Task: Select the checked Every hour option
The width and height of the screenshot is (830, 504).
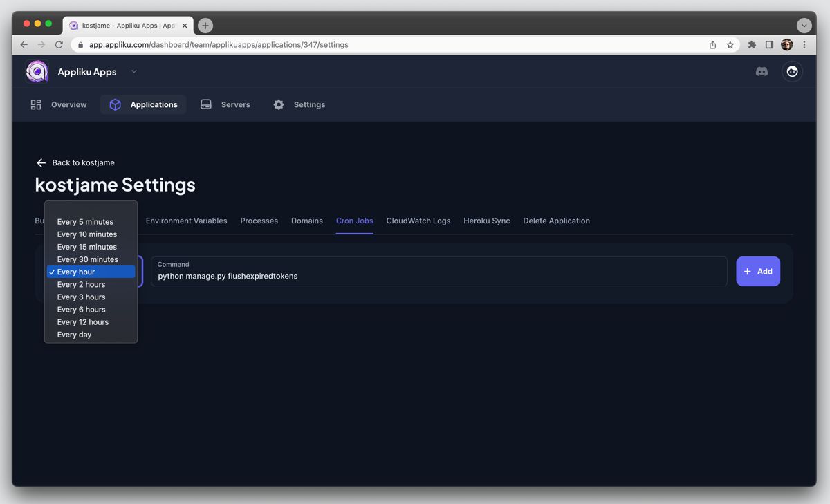Action: (x=76, y=272)
